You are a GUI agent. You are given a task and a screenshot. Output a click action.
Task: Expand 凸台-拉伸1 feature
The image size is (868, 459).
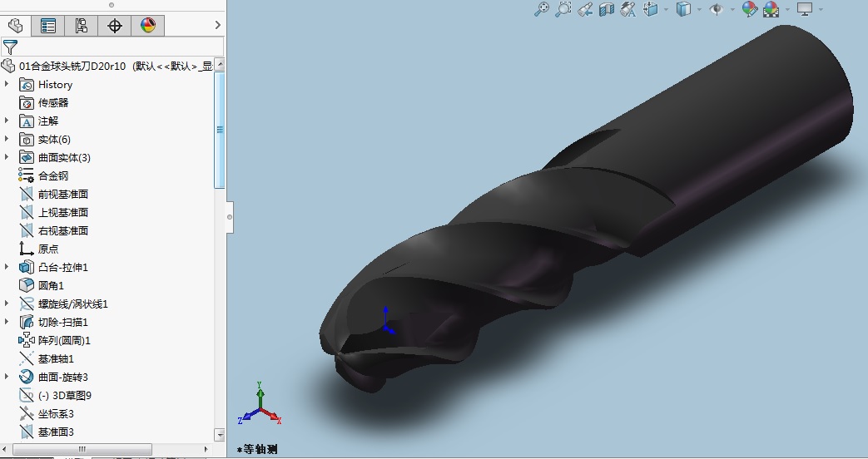[x=7, y=267]
